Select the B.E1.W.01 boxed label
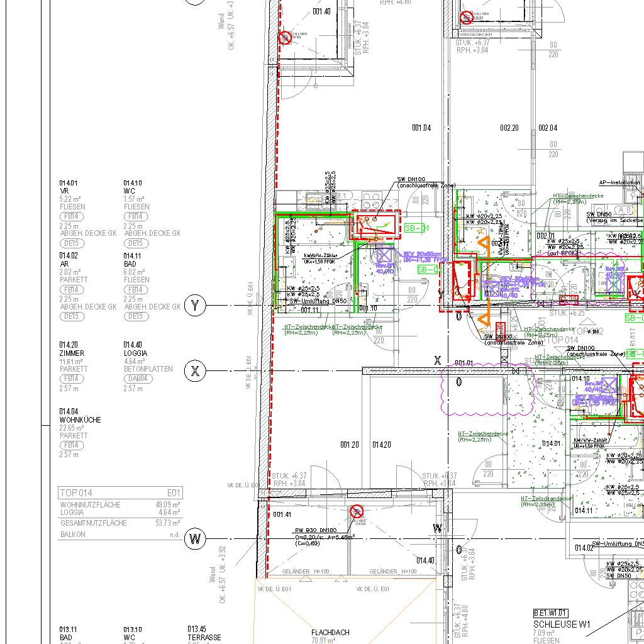Image resolution: width=644 pixels, height=644 pixels. (550, 613)
